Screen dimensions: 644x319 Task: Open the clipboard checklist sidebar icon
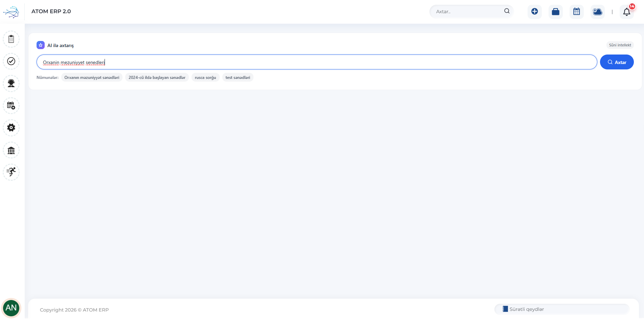[11, 39]
